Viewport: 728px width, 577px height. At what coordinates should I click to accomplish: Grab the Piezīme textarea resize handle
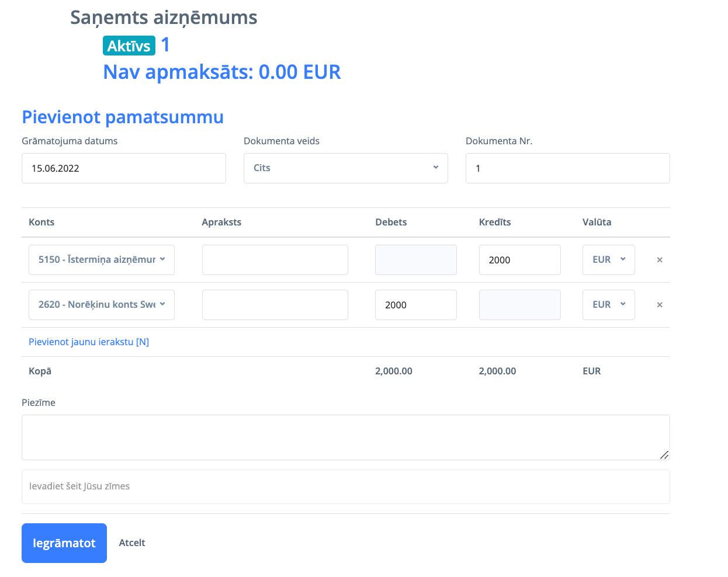(664, 455)
